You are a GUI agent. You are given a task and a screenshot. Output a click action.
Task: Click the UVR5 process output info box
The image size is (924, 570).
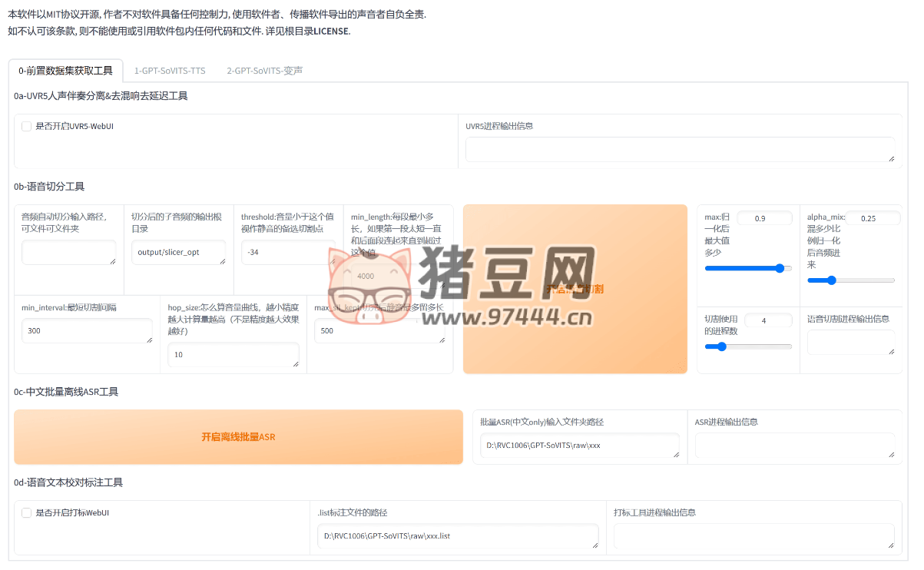(x=679, y=149)
